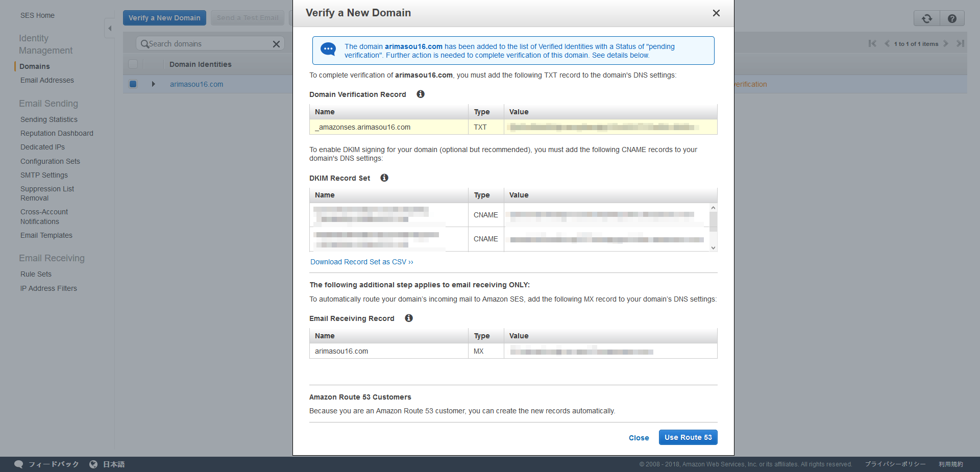This screenshot has height=472, width=980.
Task: Click Use Route 53 button
Action: tap(688, 437)
